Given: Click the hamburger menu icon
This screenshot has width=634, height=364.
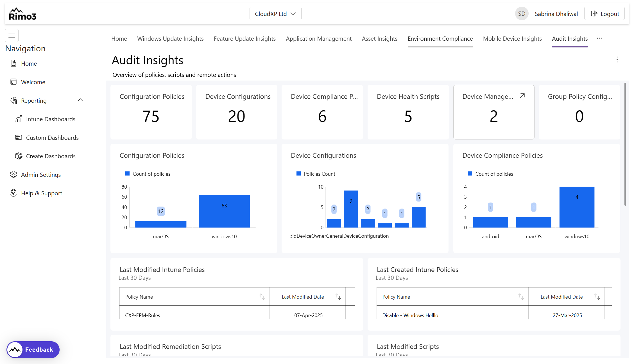Looking at the screenshot, I should point(12,35).
